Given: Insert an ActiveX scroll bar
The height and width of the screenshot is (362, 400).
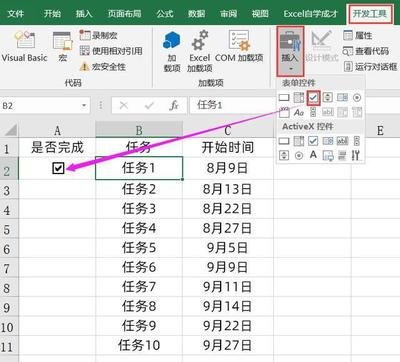Looking at the screenshot, I should 357,141.
